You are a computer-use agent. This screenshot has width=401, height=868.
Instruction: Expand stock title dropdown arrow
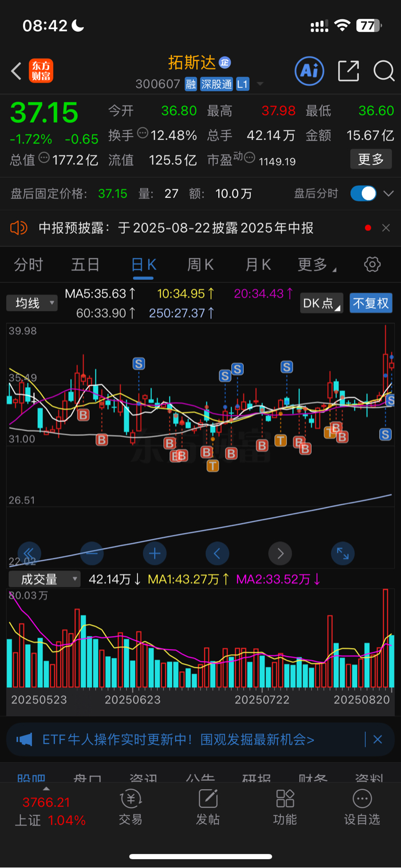tap(260, 85)
